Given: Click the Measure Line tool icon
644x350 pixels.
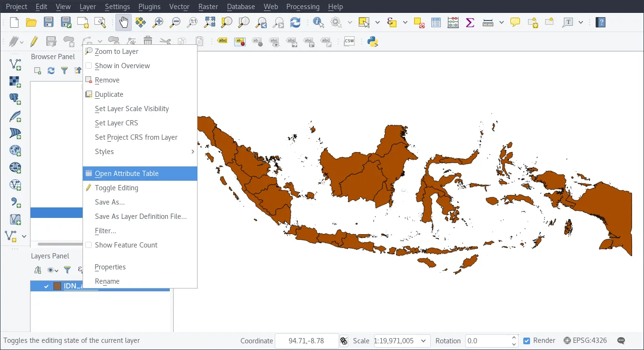Looking at the screenshot, I should pyautogui.click(x=488, y=22).
